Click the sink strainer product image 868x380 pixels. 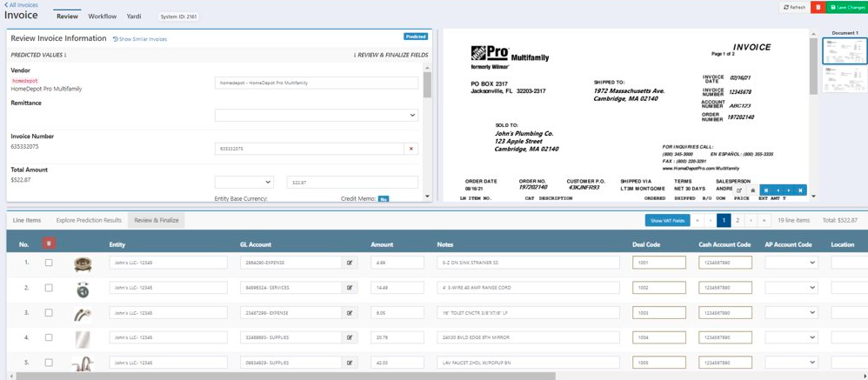point(82,263)
